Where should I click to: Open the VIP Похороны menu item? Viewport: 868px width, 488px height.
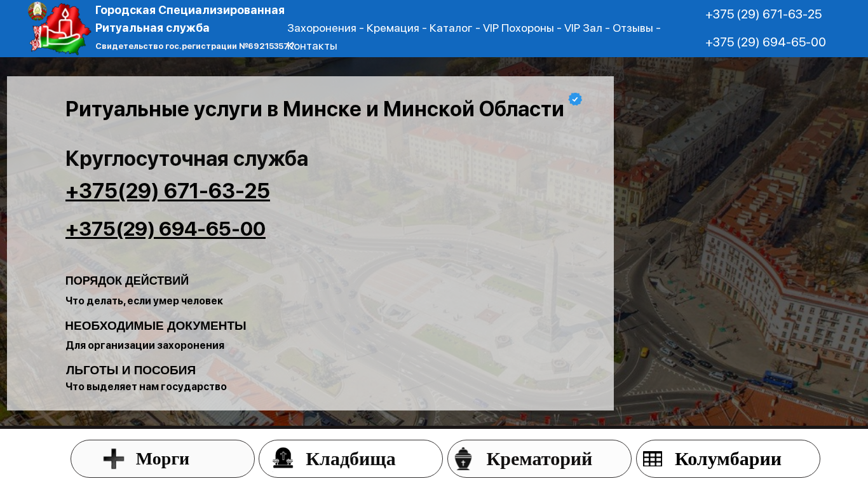tap(518, 28)
